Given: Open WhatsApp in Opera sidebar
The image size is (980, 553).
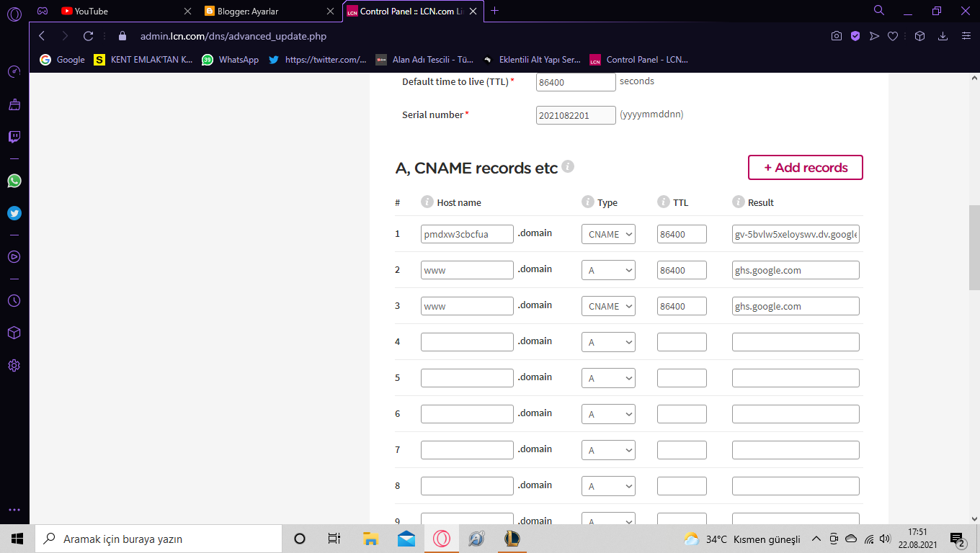Looking at the screenshot, I should (x=14, y=181).
